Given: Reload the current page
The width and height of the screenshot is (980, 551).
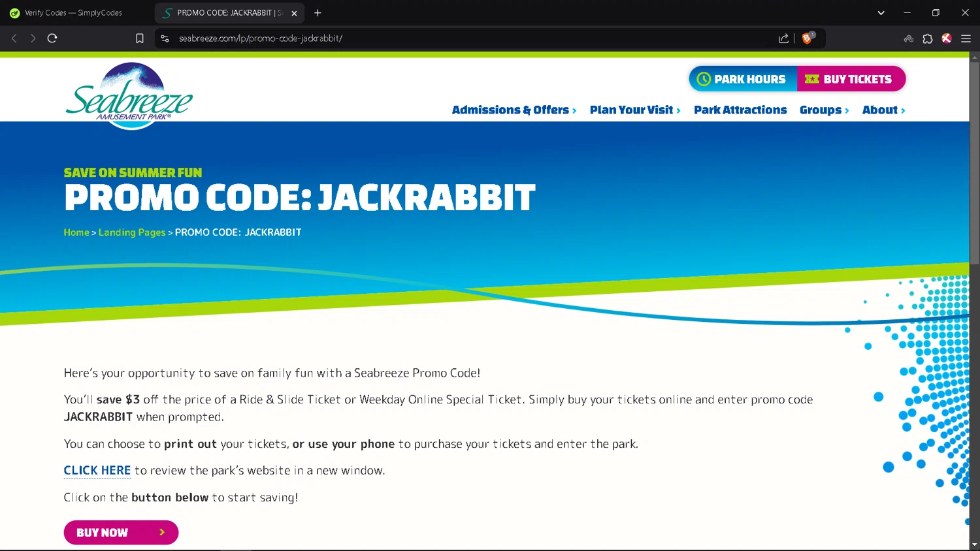Looking at the screenshot, I should point(52,39).
